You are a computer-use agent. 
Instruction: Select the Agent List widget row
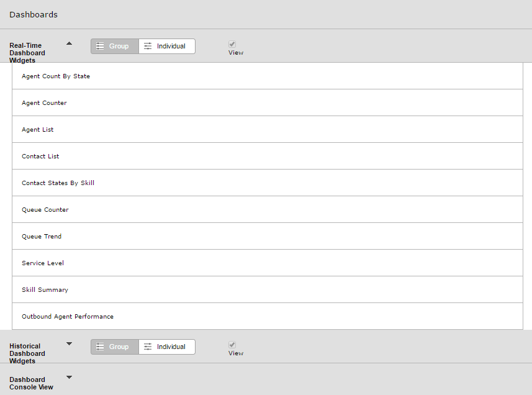pos(268,129)
